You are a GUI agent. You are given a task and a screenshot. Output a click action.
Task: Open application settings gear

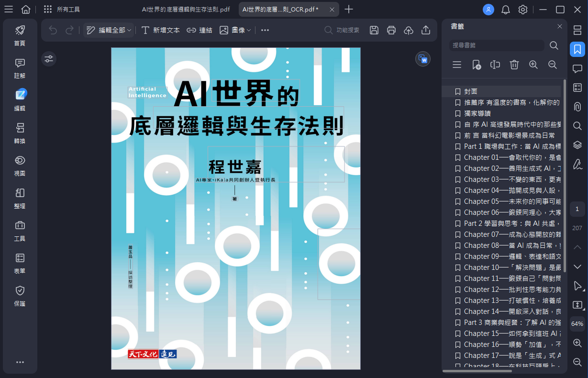coord(523,10)
